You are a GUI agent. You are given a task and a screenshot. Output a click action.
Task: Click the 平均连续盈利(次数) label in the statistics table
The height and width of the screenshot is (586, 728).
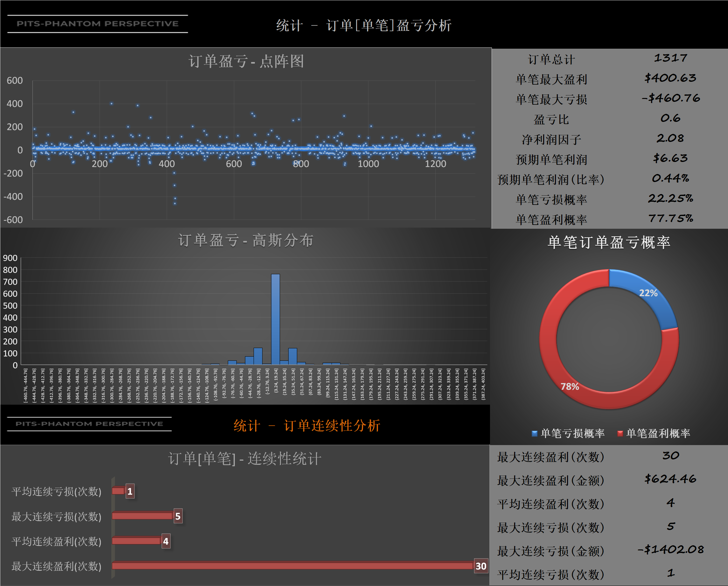pos(551,504)
